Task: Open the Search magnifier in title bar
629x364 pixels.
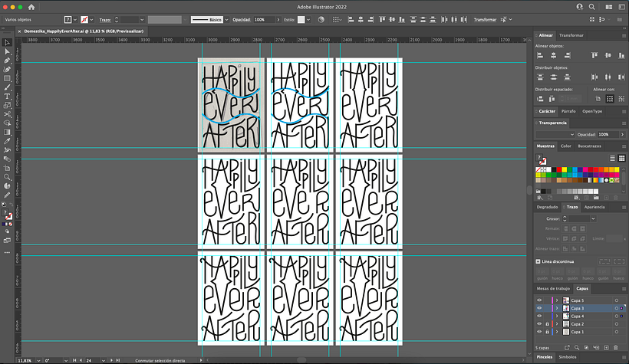Action: click(591, 7)
